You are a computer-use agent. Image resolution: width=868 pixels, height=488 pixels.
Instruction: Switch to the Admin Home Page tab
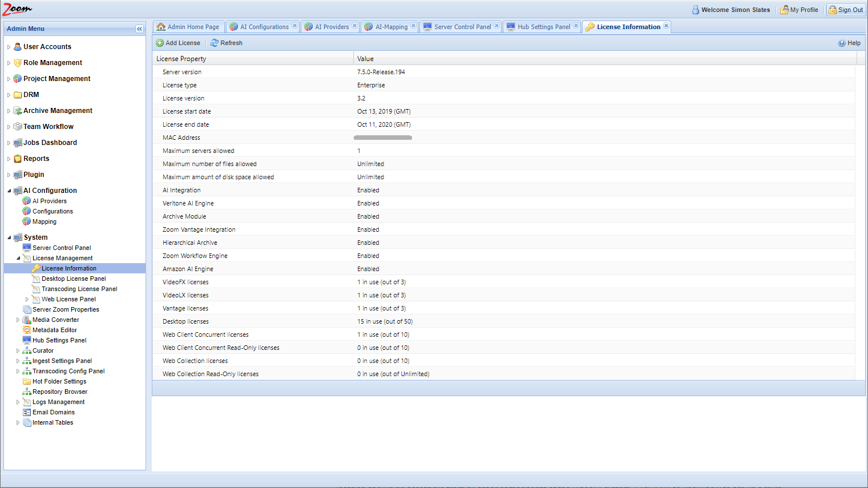coord(188,27)
